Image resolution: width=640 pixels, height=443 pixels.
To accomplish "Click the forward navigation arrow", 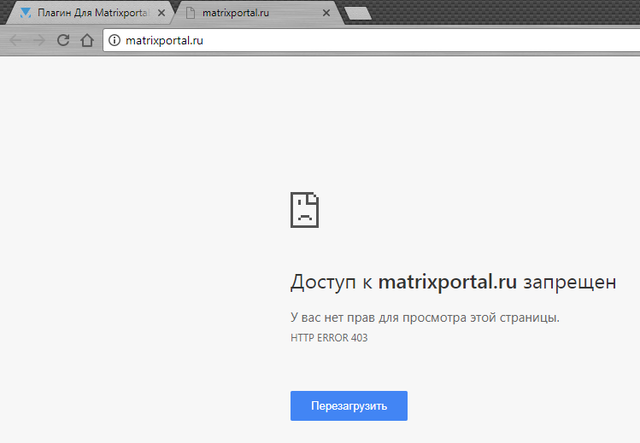I will pyautogui.click(x=40, y=40).
